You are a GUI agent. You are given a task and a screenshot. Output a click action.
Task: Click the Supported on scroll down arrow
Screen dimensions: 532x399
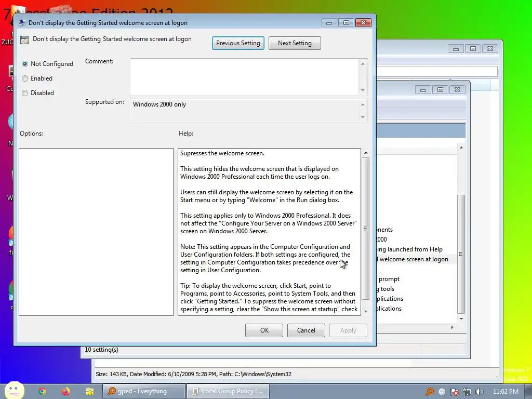click(363, 117)
